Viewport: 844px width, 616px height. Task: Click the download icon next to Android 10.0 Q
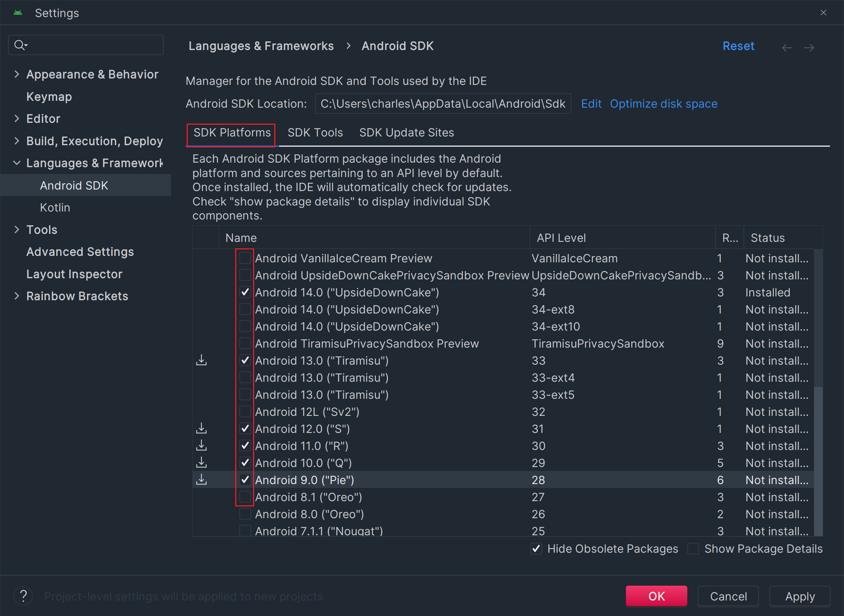[x=201, y=462]
